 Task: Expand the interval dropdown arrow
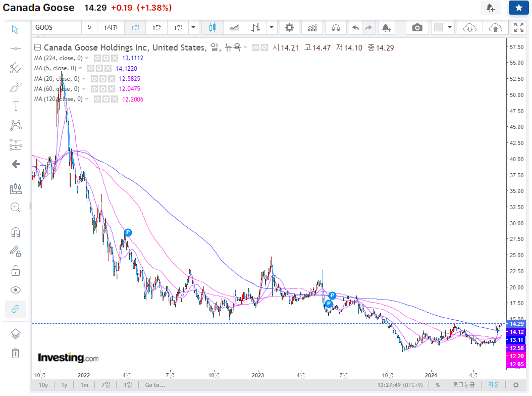[x=193, y=27]
